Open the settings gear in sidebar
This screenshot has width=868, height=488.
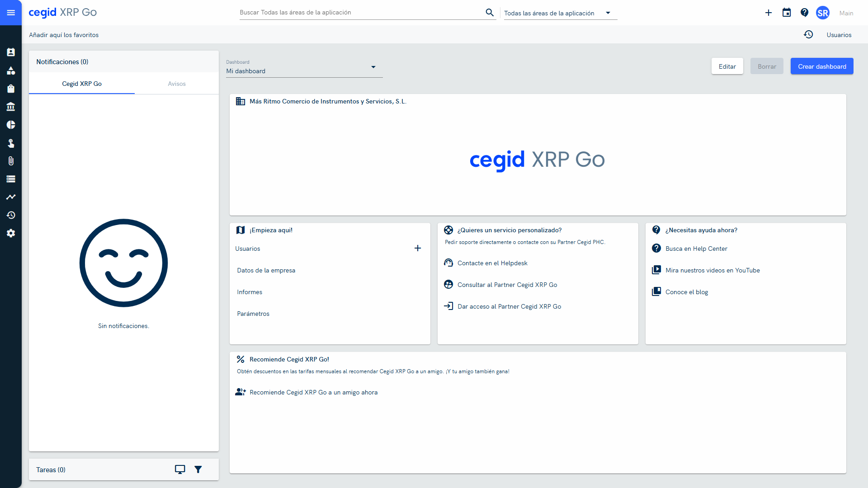click(x=11, y=233)
